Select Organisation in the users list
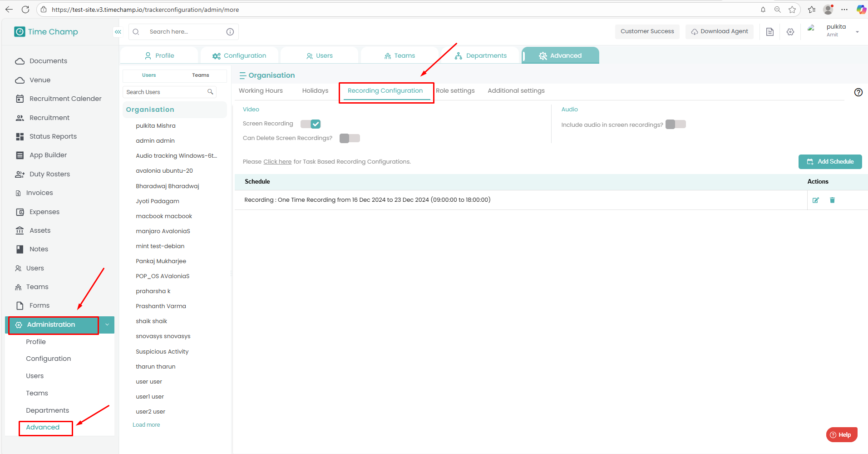868x454 pixels. 175,110
